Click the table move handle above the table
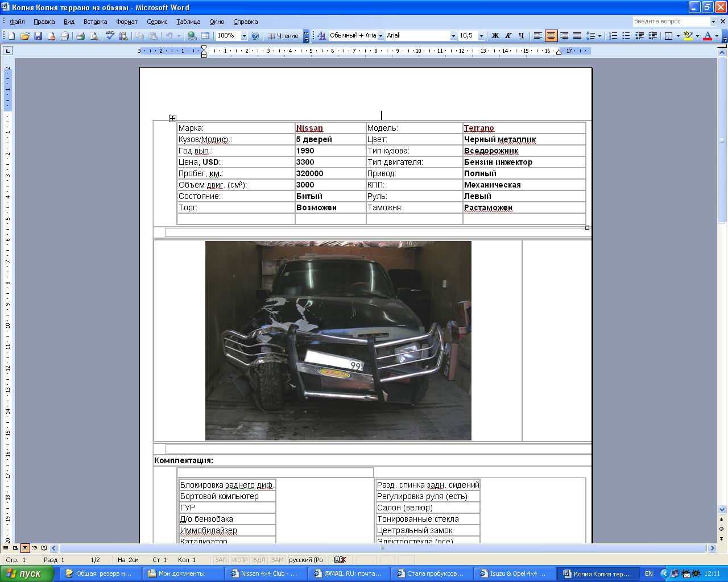728x582 pixels. tap(172, 118)
